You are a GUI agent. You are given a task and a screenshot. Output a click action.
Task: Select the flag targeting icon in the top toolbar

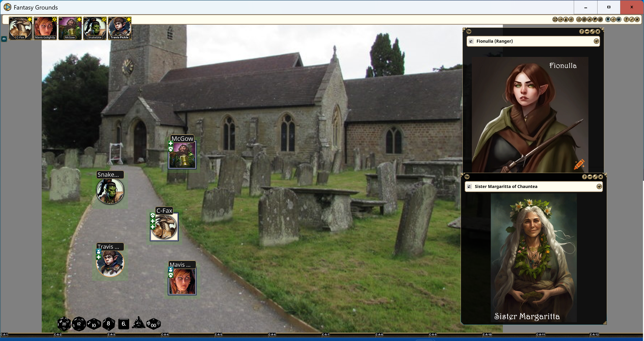(x=595, y=20)
